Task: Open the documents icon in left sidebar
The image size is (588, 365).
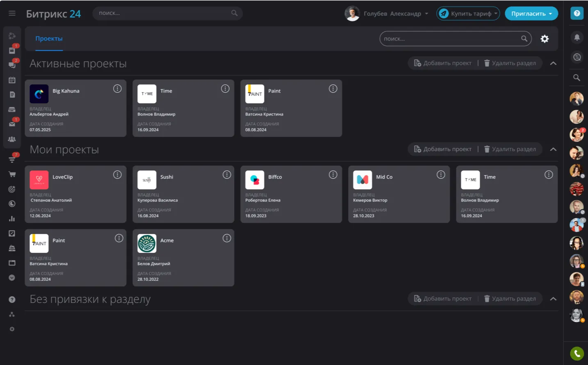Action: pos(12,95)
